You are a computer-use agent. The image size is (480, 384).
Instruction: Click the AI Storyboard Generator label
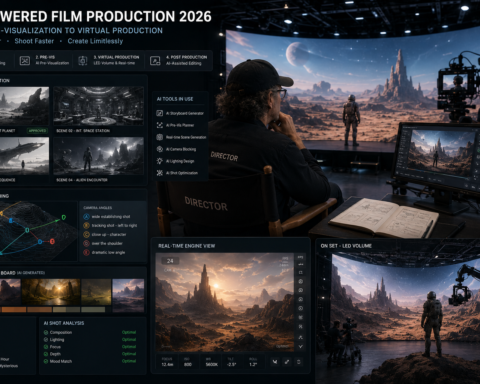[x=185, y=113]
